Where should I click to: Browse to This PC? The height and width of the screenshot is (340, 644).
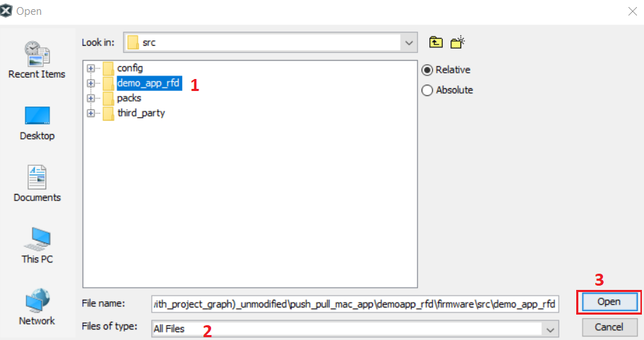coord(37,245)
